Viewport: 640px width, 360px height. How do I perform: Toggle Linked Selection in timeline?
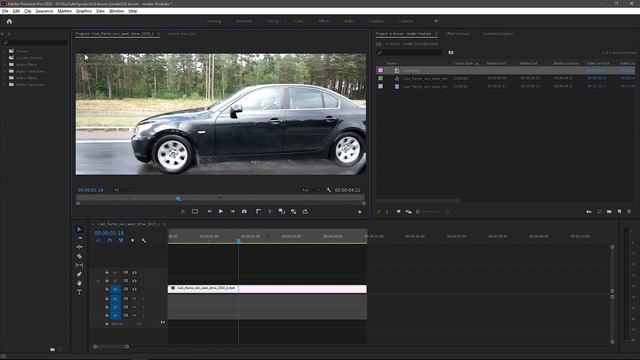pyautogui.click(x=121, y=241)
